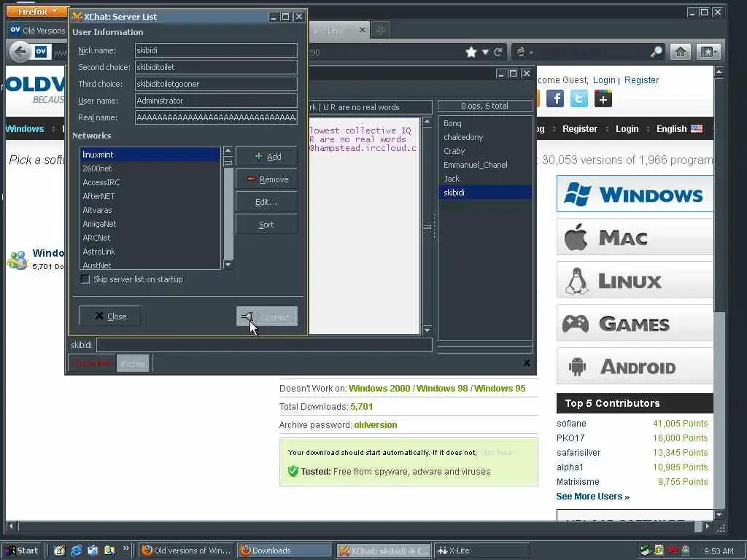Click the Add network button
The height and width of the screenshot is (560, 747).
[267, 157]
